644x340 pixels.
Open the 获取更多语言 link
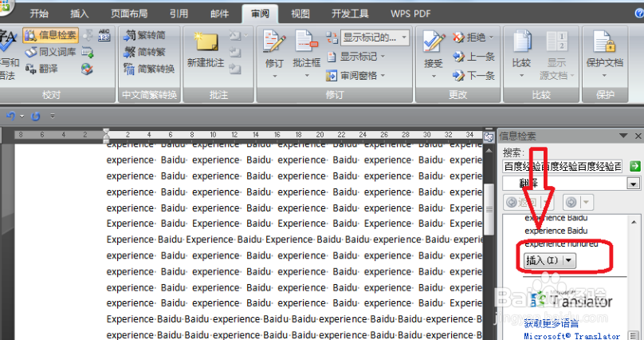point(552,324)
